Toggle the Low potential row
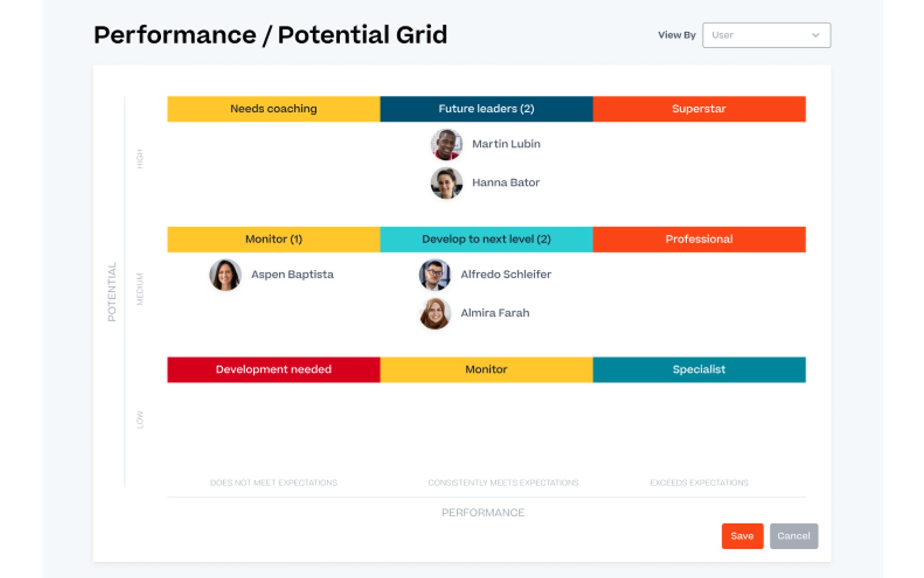The height and width of the screenshot is (578, 924). (141, 417)
